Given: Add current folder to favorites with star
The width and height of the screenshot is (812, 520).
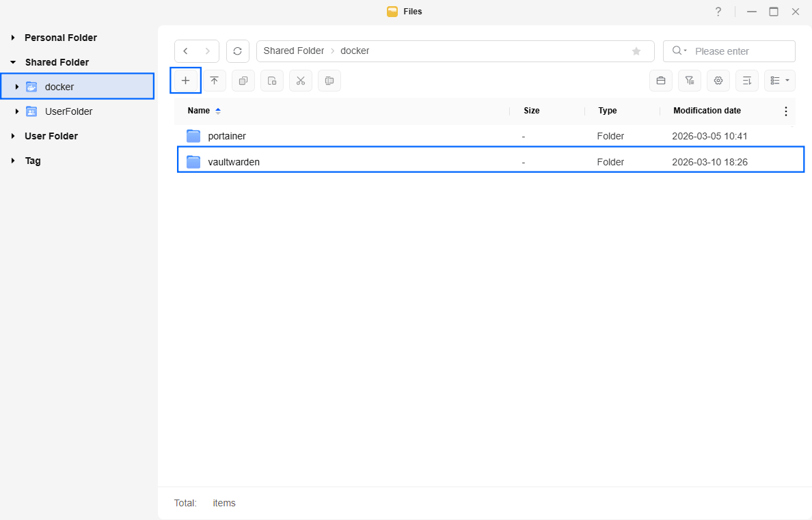Looking at the screenshot, I should click(x=636, y=51).
